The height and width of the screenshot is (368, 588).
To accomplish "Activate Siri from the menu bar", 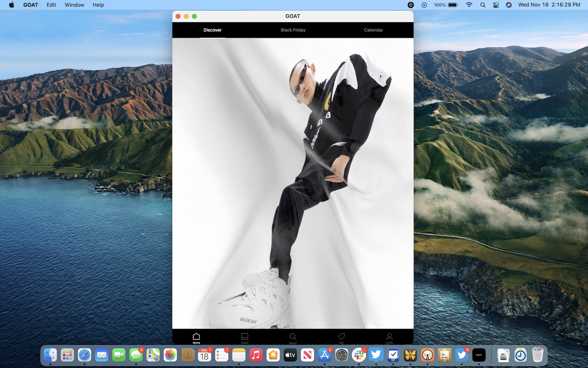I will [x=509, y=5].
